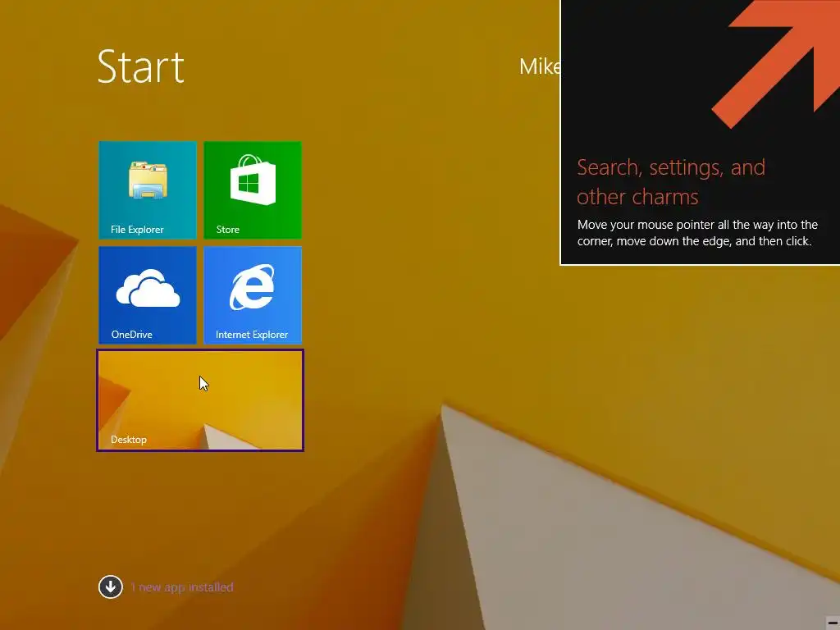Open the File Explorer tile
The image size is (840, 630).
(x=148, y=190)
